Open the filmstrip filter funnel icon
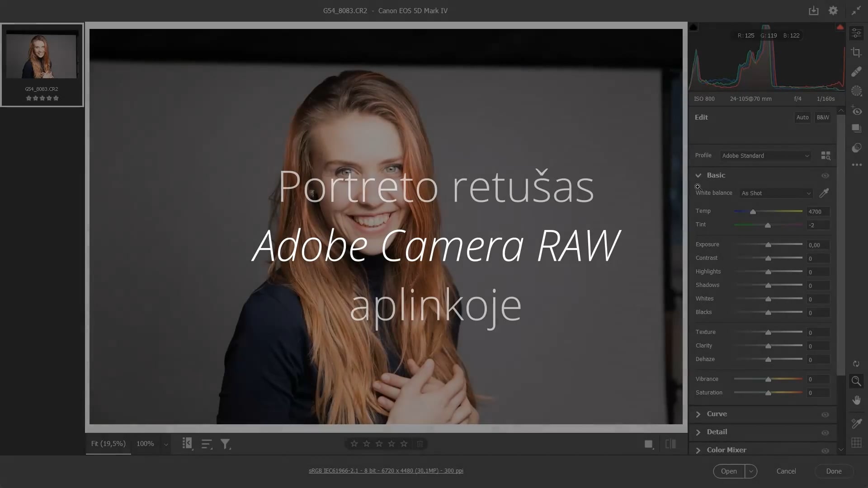The width and height of the screenshot is (868, 488). pos(226,444)
